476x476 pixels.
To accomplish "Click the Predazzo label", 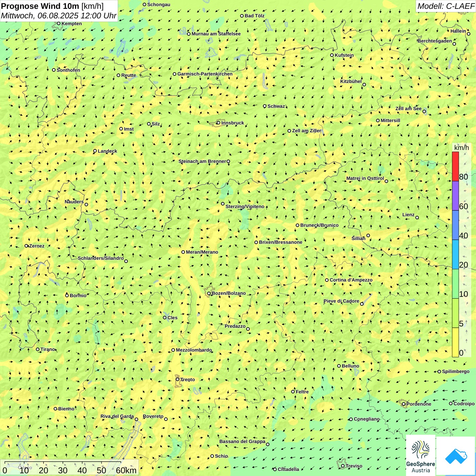I will 235,326.
